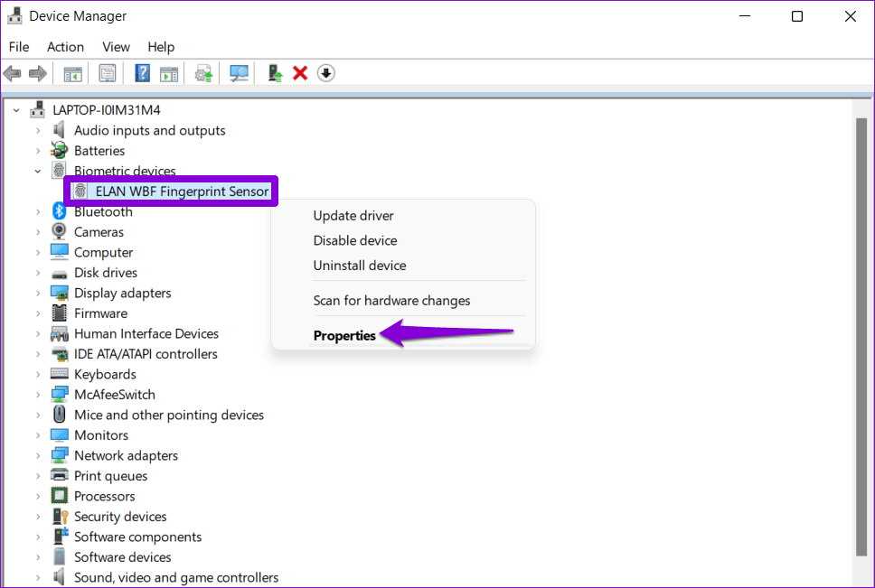This screenshot has width=875, height=588.
Task: Toggle the action pane toolbar icon
Action: coord(168,73)
